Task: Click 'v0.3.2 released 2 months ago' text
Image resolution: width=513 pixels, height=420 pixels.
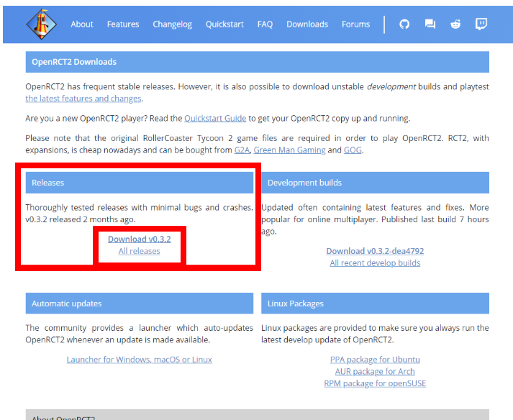Action: coord(81,219)
